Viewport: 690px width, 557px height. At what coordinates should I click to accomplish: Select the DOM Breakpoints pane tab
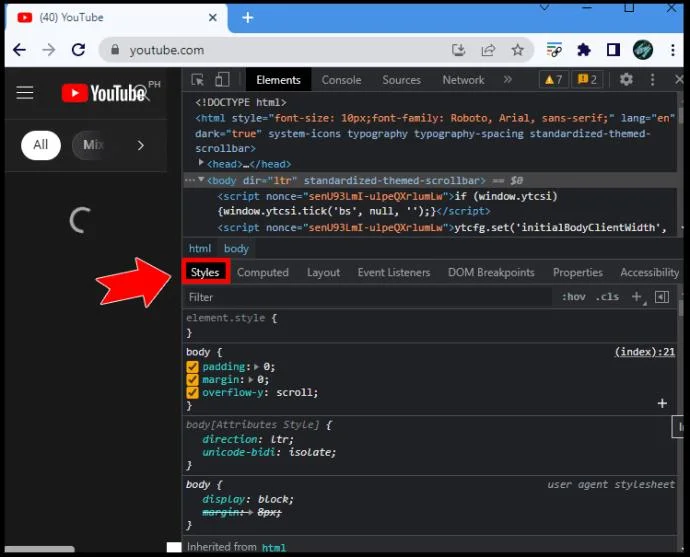coord(491,272)
